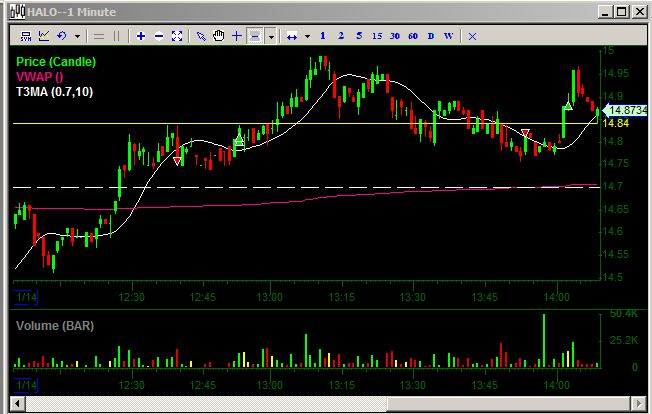Click the horizontal scrollbar left arrow
The image size is (652, 414).
(17, 403)
